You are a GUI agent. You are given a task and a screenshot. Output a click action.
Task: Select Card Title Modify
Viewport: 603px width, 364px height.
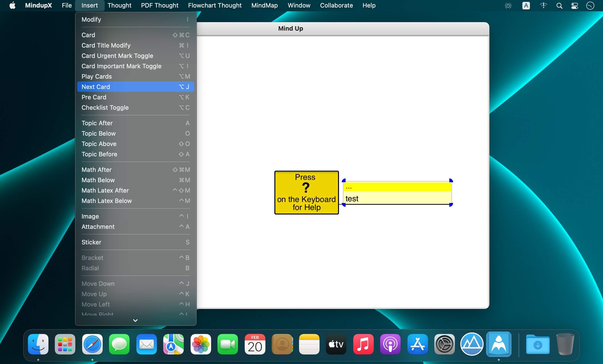click(x=136, y=45)
